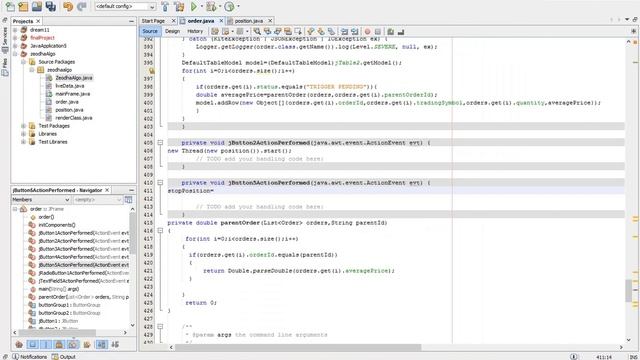Toggle Show Fields filter in Navigator

[33, 345]
